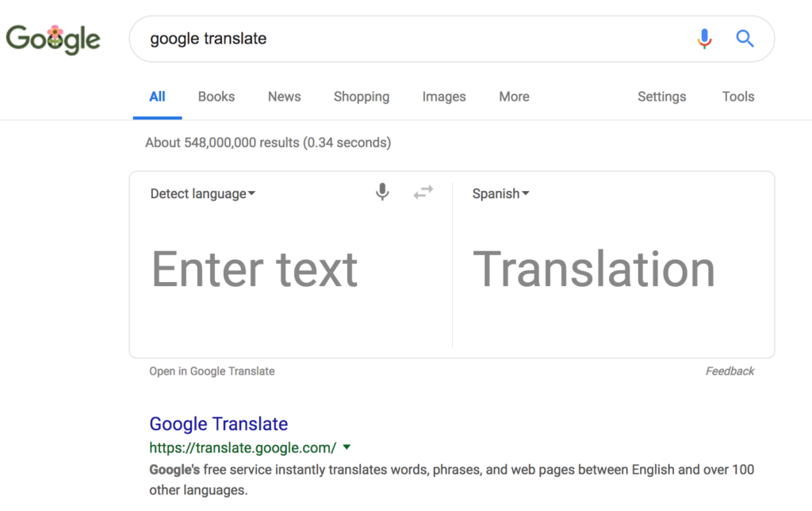Click the Open in Google Translate link
This screenshot has height=511, width=812.
tap(212, 372)
